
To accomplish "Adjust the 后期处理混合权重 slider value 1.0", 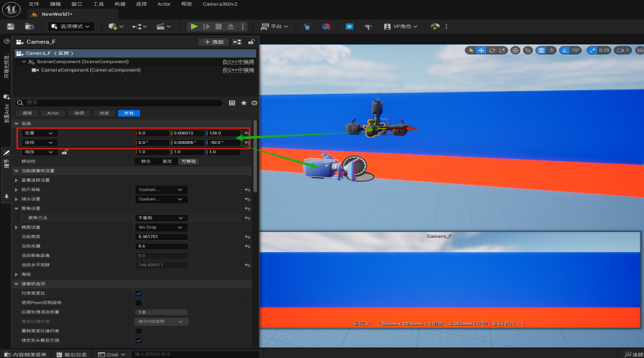I will [x=161, y=312].
